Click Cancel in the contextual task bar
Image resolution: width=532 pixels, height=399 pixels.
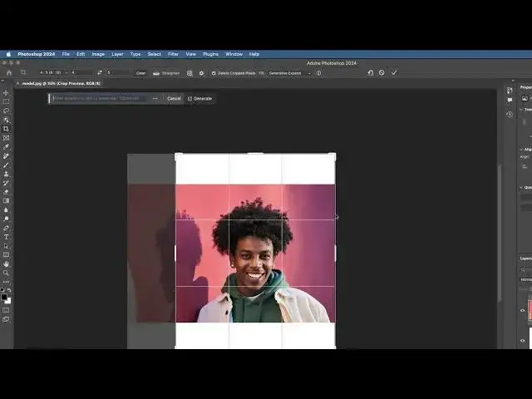[x=174, y=98]
